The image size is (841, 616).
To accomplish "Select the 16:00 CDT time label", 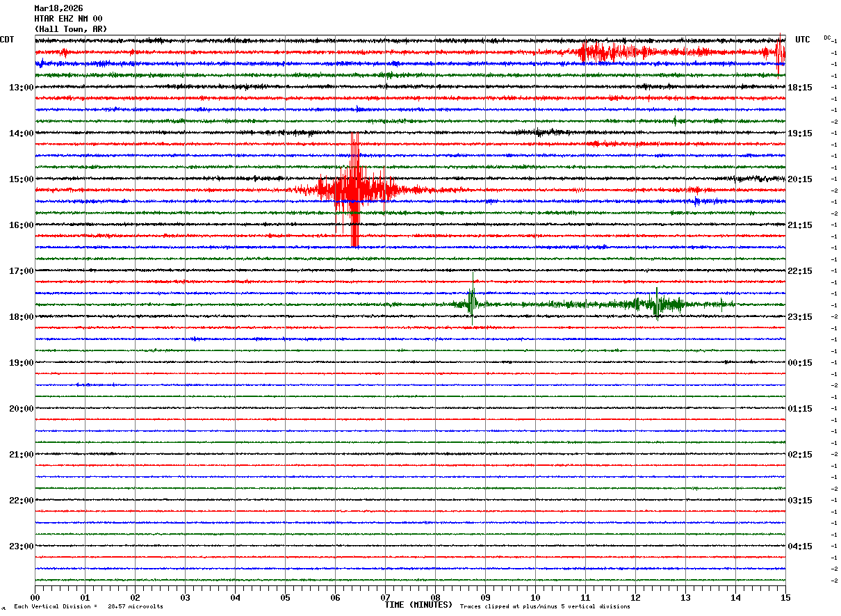I will tap(21, 225).
